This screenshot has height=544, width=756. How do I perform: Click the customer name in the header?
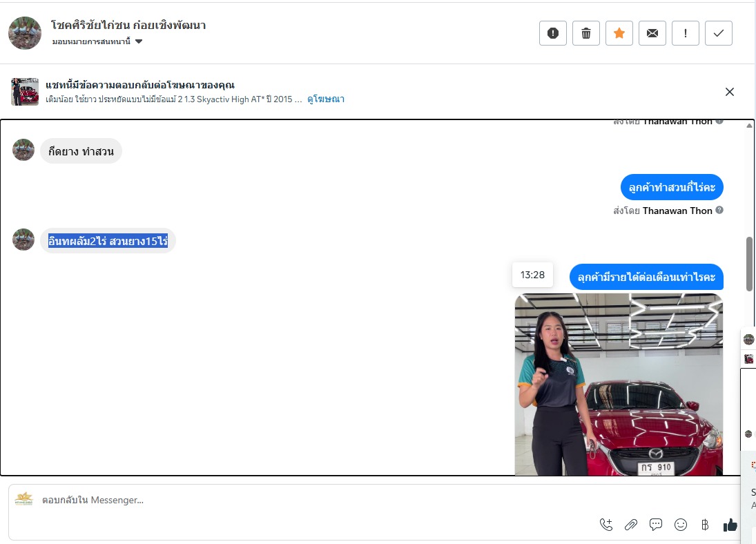coord(128,25)
